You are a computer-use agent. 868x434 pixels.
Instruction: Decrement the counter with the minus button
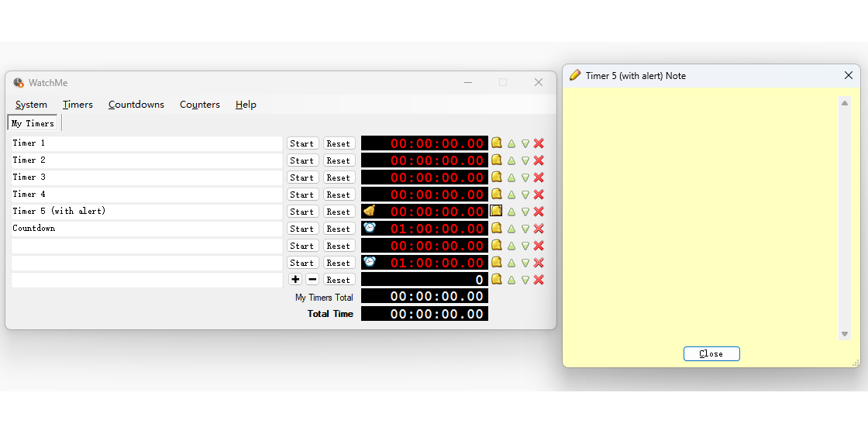click(x=312, y=279)
